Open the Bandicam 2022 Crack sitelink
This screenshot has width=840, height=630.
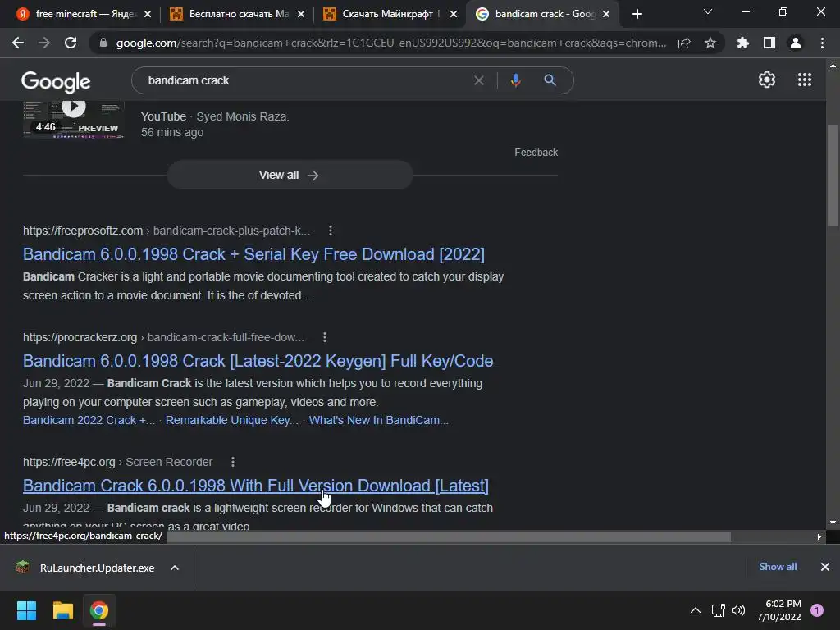[89, 420]
